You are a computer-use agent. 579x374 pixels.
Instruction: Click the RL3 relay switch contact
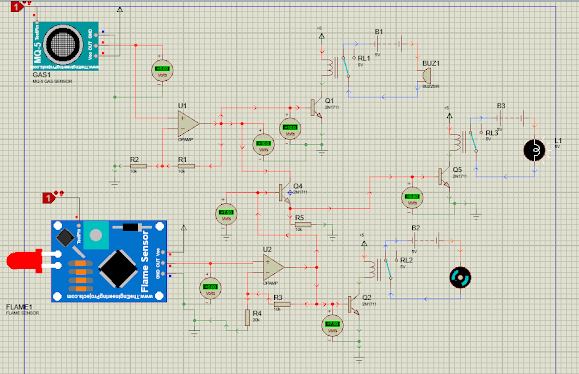pyautogui.click(x=473, y=141)
